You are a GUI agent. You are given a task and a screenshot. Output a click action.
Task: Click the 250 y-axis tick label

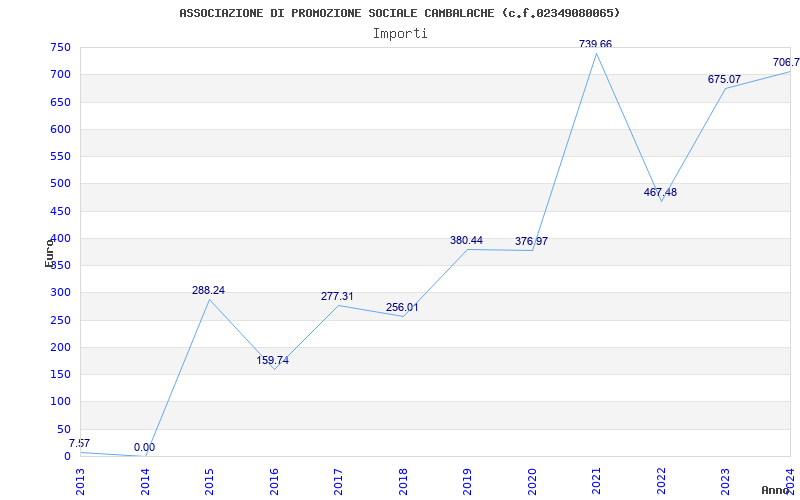click(60, 320)
